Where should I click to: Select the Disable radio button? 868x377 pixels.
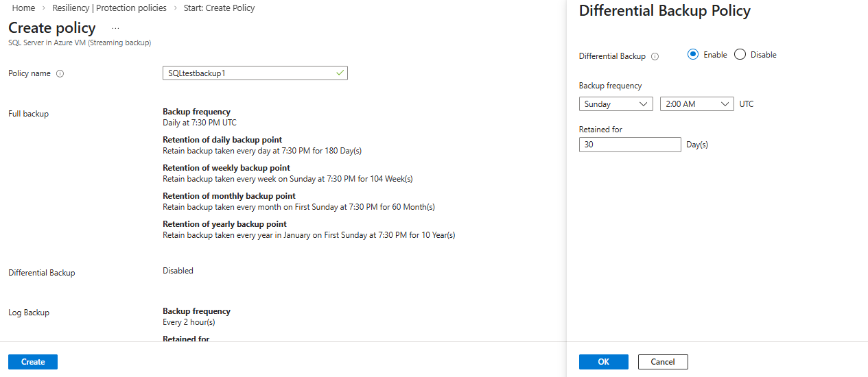click(x=740, y=55)
